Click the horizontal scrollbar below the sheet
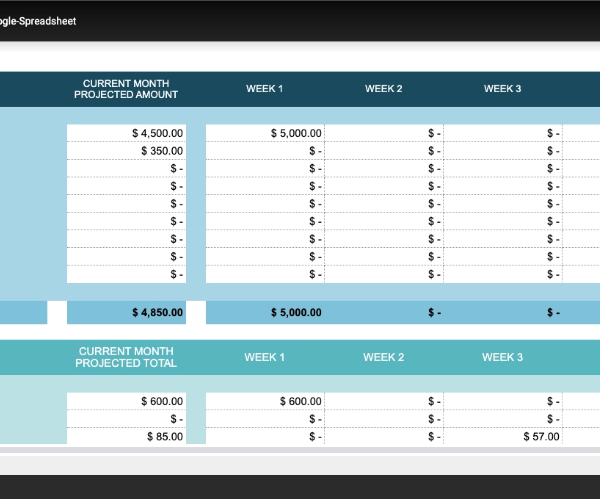This screenshot has height=499, width=600. click(x=300, y=451)
